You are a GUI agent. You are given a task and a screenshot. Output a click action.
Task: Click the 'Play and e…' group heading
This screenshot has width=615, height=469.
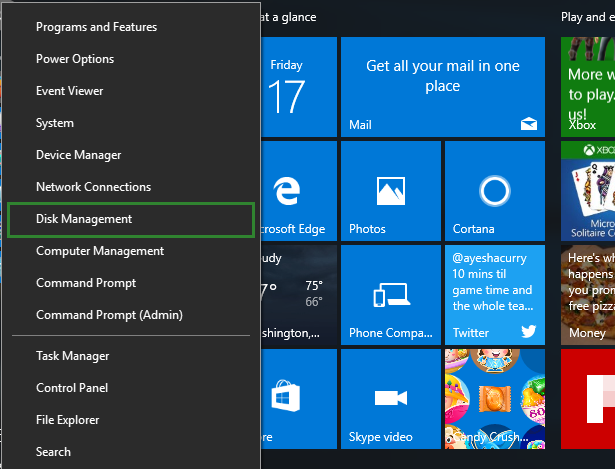[588, 17]
